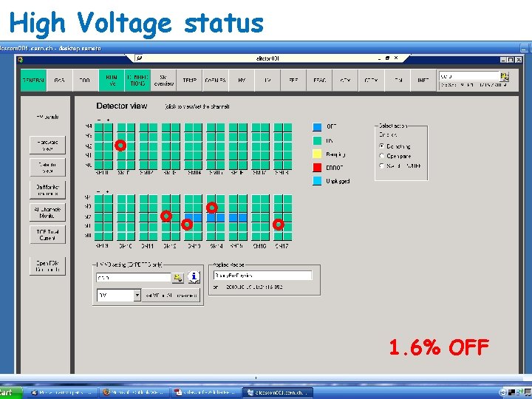
Task: Click the Applied Recipe text field
Action: coord(262,276)
